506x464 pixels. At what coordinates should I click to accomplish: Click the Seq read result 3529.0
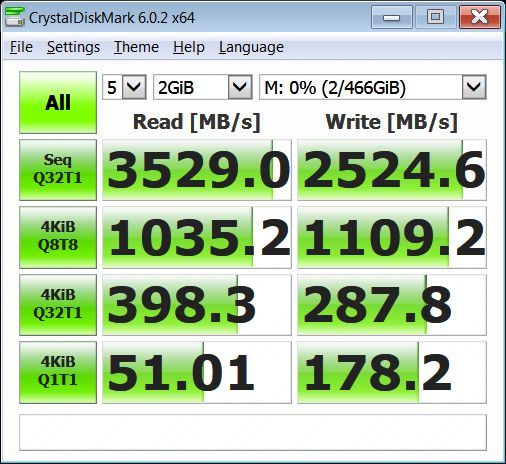(x=197, y=170)
